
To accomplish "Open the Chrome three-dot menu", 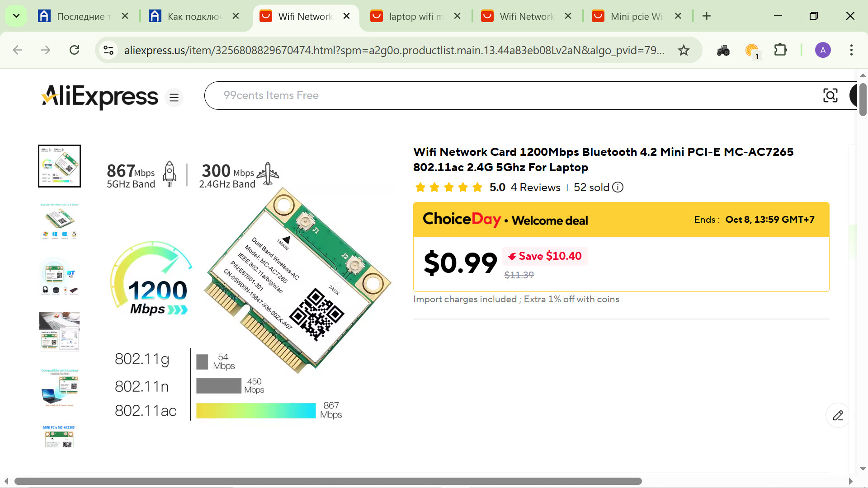I will pos(851,50).
